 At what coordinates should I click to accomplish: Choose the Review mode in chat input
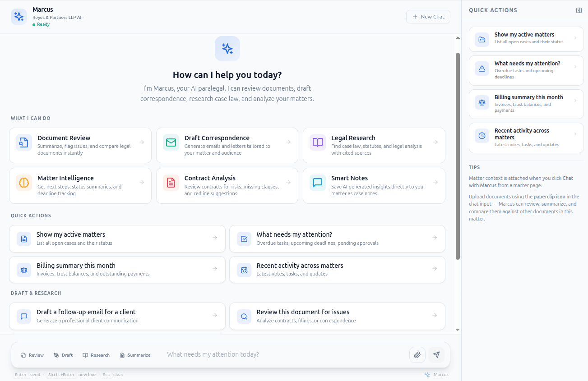pyautogui.click(x=32, y=355)
